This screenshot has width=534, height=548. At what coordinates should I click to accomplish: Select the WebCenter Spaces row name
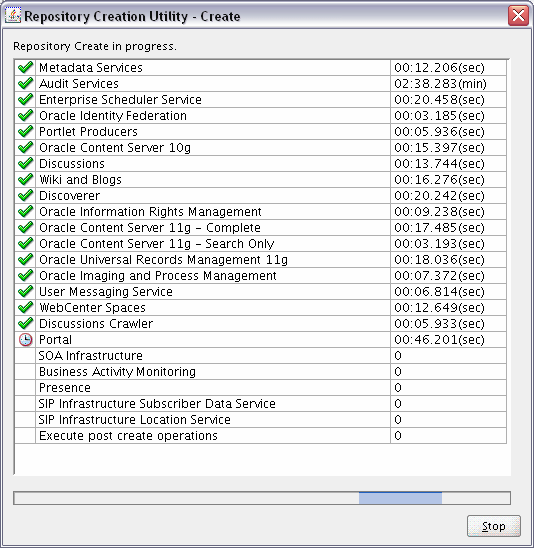(92, 308)
